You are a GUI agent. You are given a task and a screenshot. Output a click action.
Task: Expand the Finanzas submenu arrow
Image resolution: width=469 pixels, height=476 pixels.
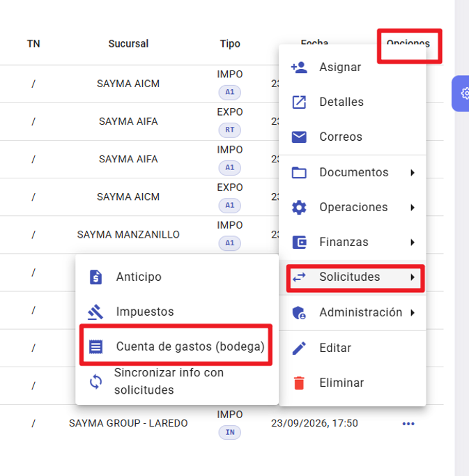(413, 243)
